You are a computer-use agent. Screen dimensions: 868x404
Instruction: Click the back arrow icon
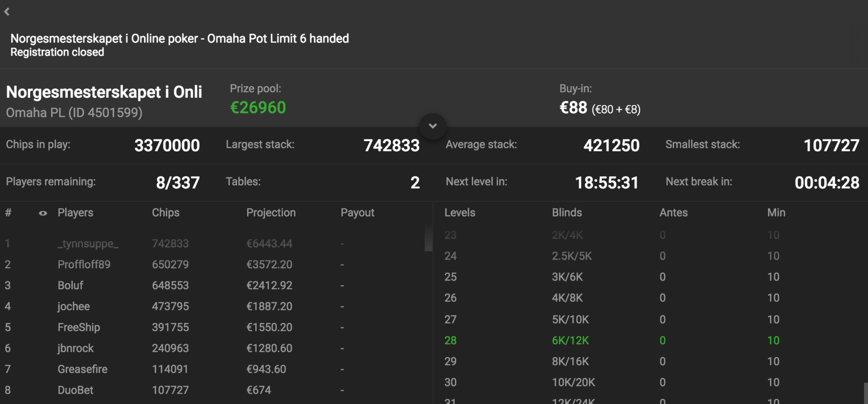pyautogui.click(x=7, y=12)
